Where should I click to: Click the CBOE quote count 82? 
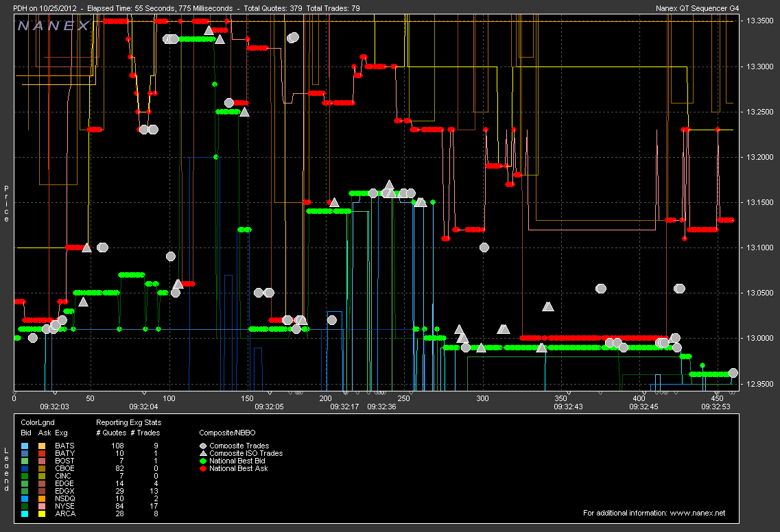119,468
